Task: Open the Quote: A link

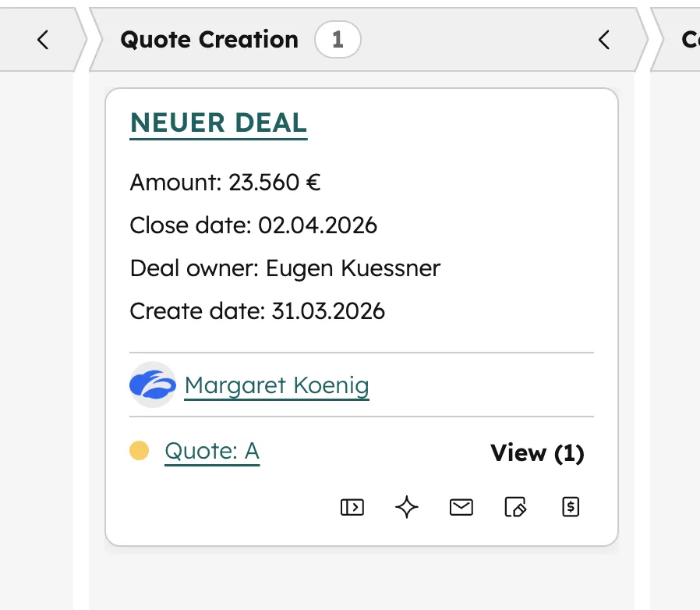Action: 211,451
